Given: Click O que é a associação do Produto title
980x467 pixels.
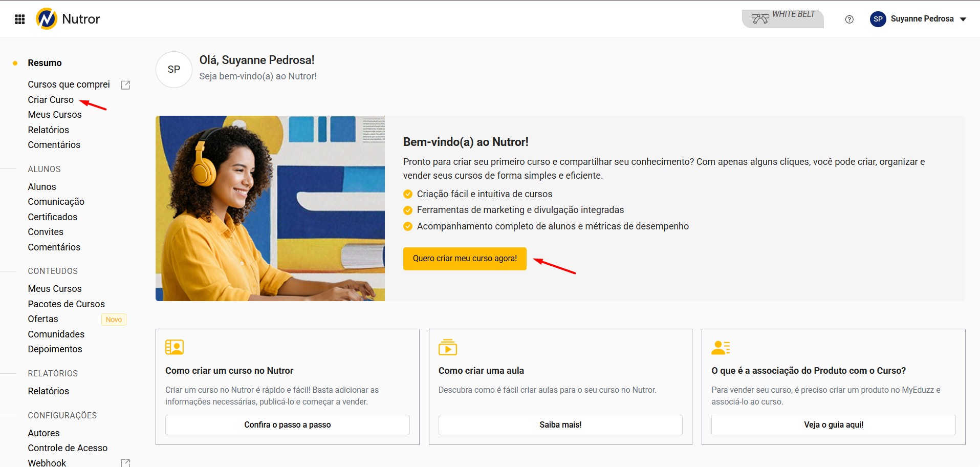Looking at the screenshot, I should pyautogui.click(x=809, y=371).
